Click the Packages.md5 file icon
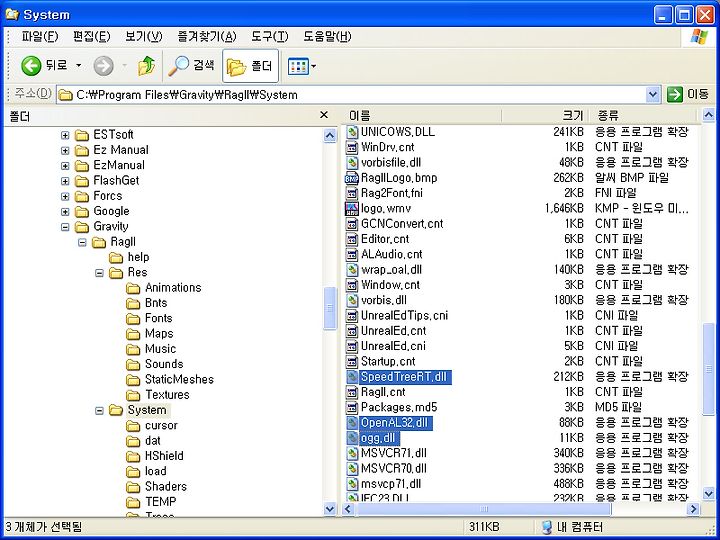The height and width of the screenshot is (540, 720). click(352, 408)
